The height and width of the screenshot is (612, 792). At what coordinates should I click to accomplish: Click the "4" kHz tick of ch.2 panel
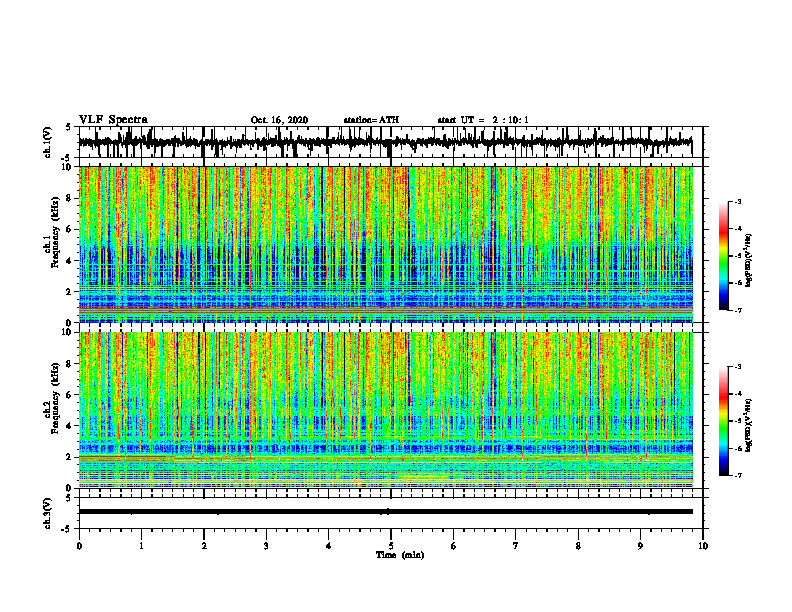70,426
